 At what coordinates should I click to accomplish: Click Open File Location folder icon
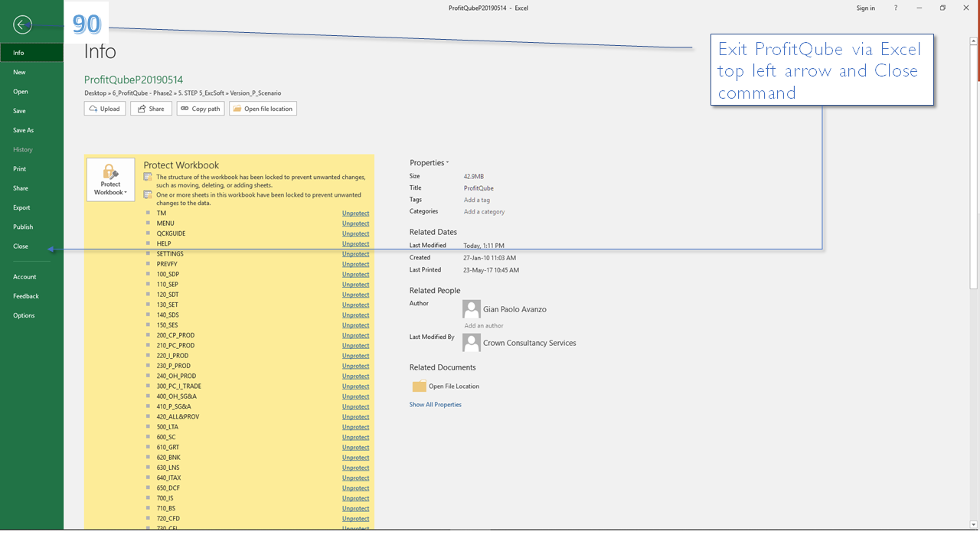(420, 386)
